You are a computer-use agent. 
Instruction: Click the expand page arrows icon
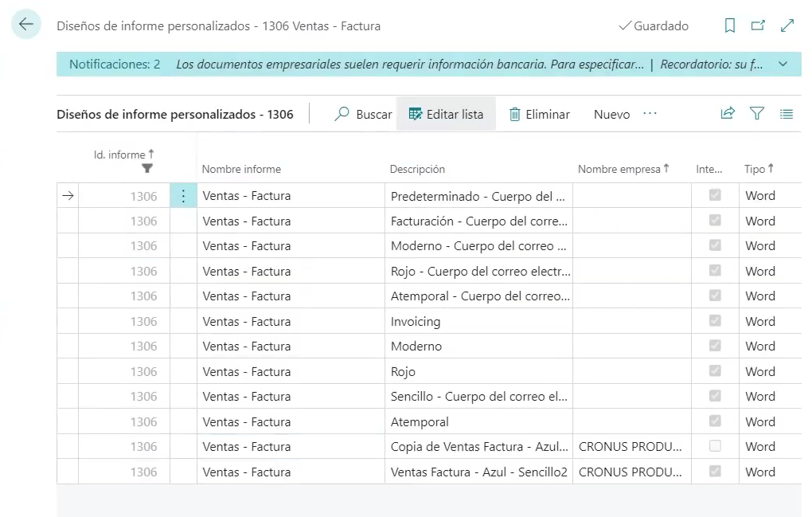click(787, 26)
